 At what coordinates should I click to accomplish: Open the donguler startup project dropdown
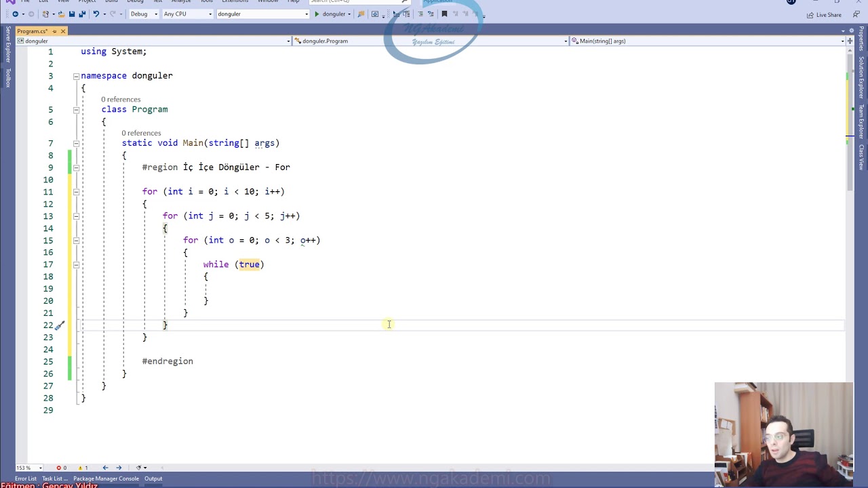click(262, 14)
